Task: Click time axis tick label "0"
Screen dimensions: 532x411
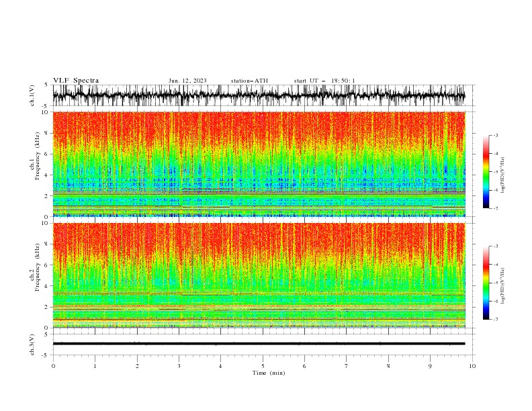Action: [53, 366]
